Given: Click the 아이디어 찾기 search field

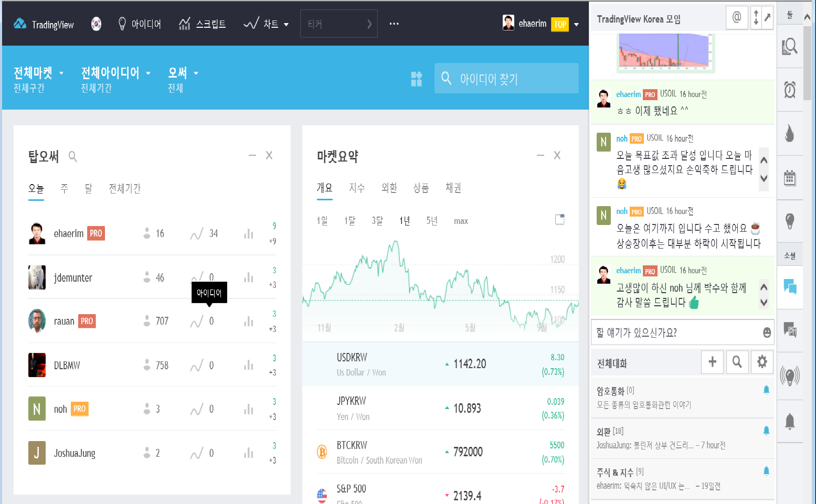Looking at the screenshot, I should click(x=506, y=79).
